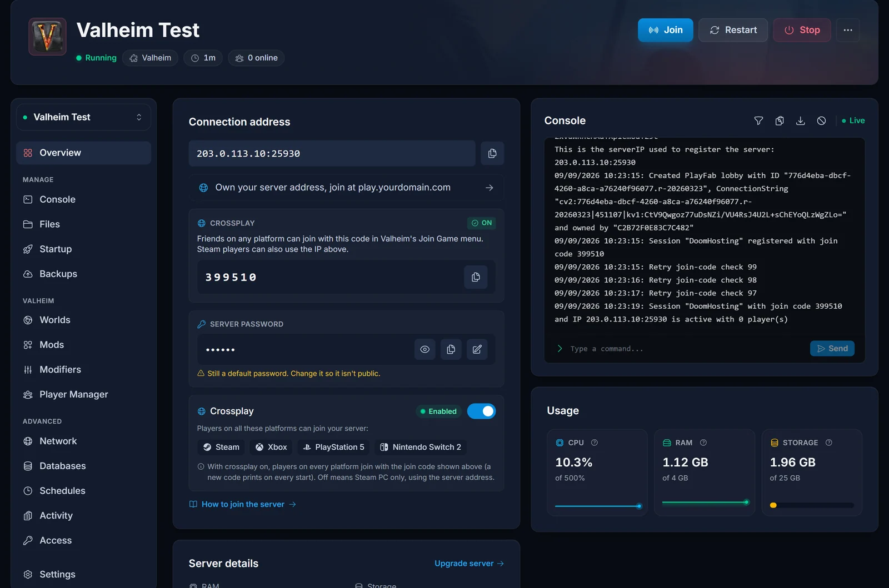This screenshot has width=889, height=588.
Task: Open the How to join the server link
Action: tap(243, 504)
